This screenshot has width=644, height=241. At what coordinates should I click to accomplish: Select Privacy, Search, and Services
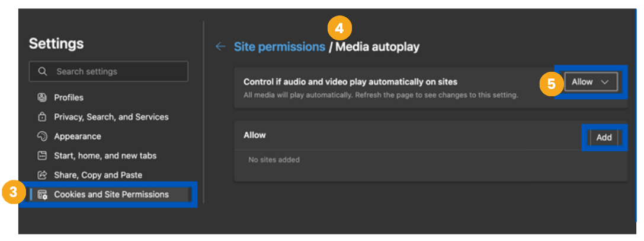[111, 117]
